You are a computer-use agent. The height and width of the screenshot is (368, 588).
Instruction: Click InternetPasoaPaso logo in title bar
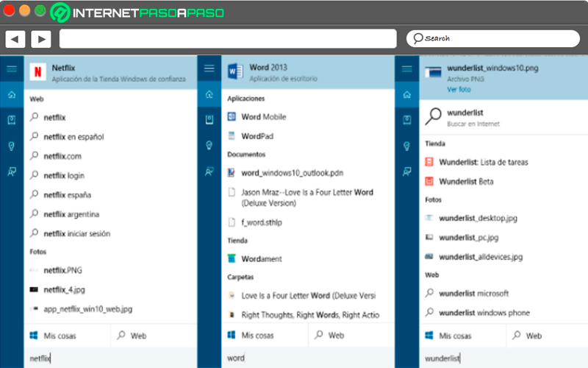coord(137,13)
